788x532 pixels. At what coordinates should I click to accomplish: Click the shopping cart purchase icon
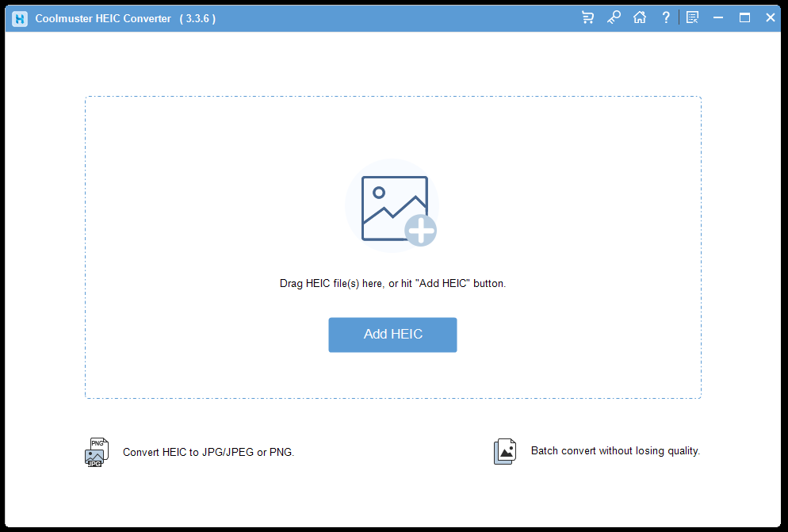(587, 17)
